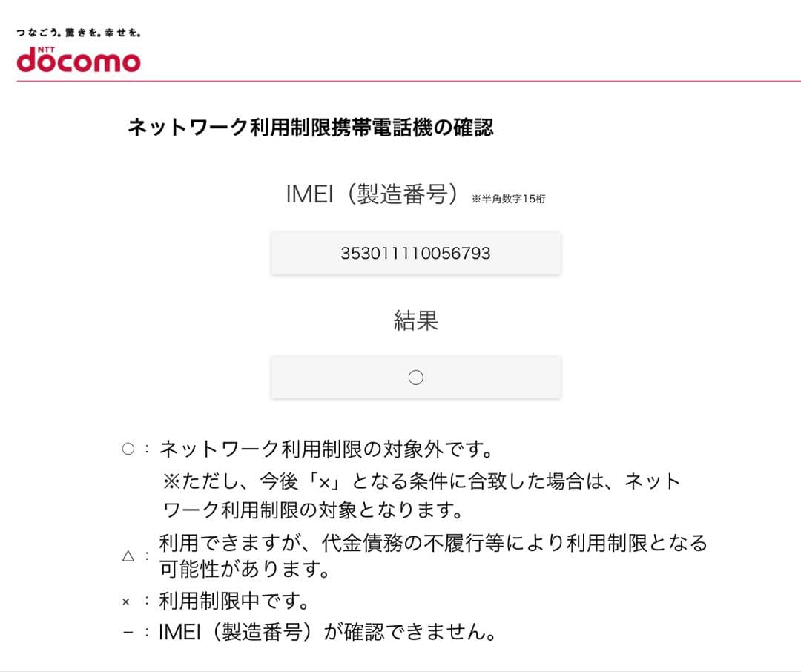Click the 結果 label
801x672 pixels.
click(x=415, y=320)
